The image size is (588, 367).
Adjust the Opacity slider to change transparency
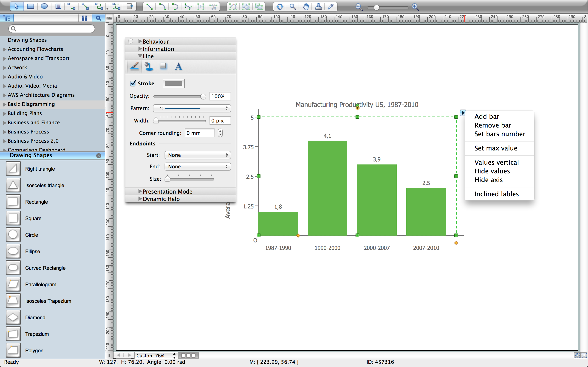(x=203, y=96)
